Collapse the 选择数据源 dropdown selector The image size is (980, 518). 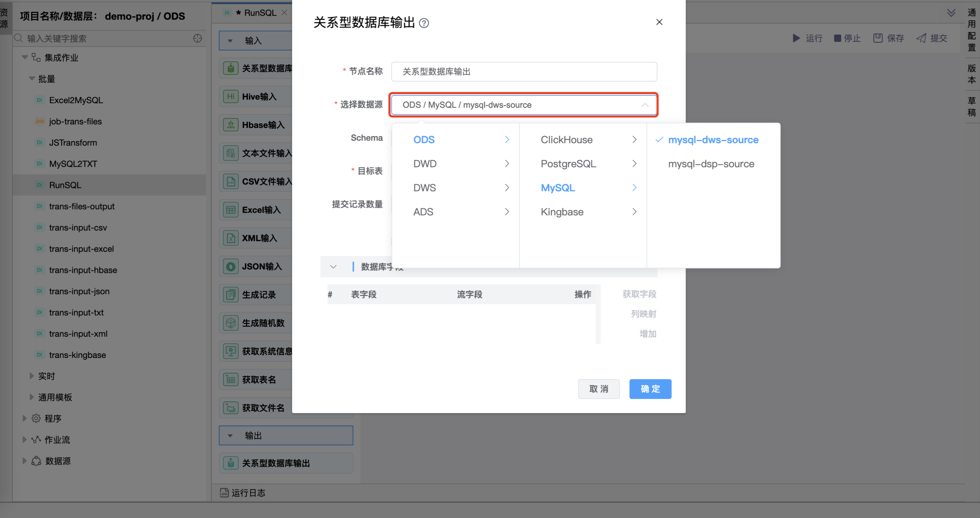point(644,105)
